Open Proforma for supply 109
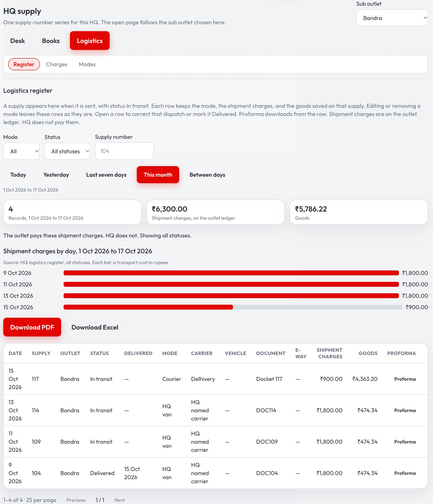 click(405, 442)
